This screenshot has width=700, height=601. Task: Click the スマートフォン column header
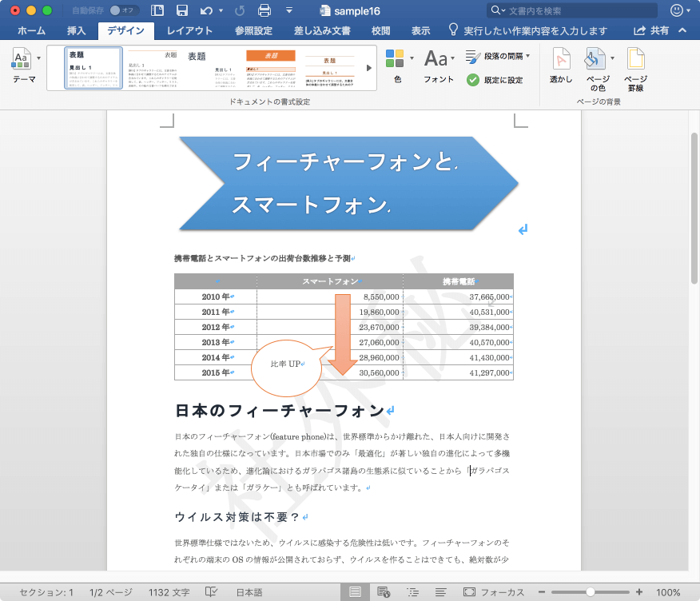click(330, 281)
